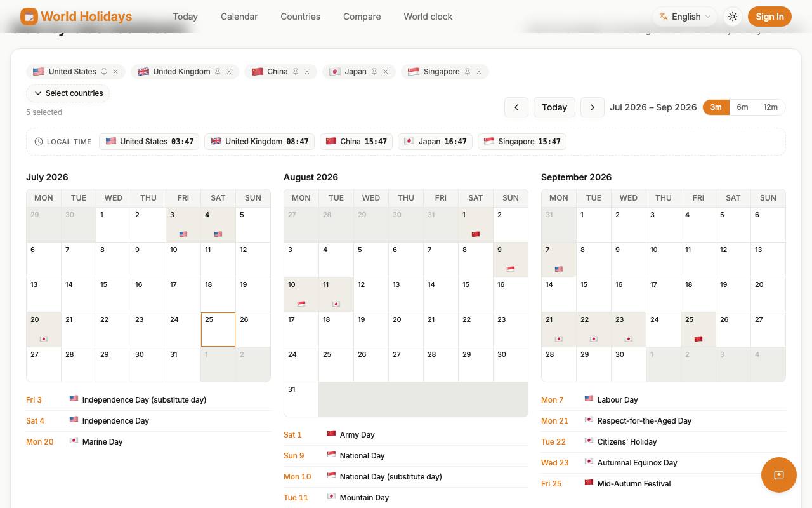Click China flag on September 25 cell
The height and width of the screenshot is (508, 812).
(698, 339)
